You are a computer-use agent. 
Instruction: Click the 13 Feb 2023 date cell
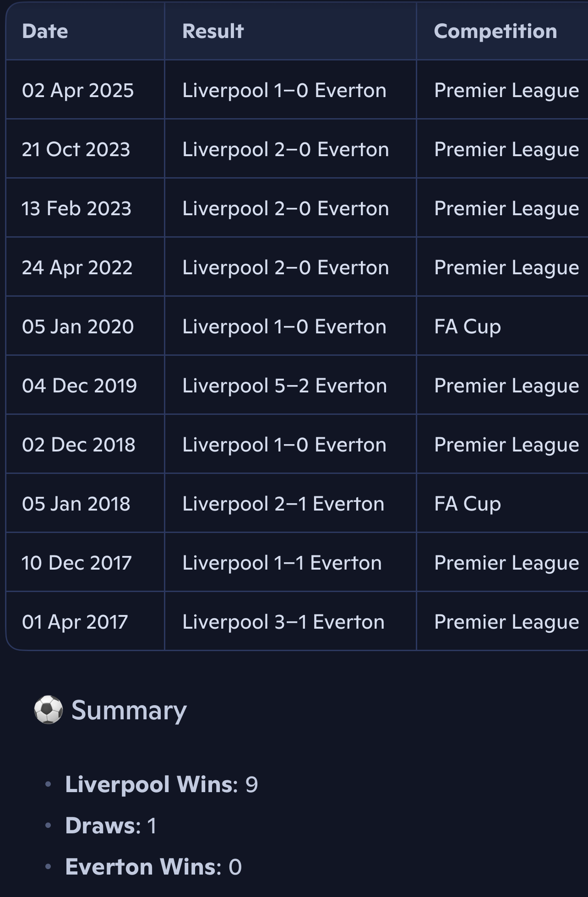tap(76, 208)
